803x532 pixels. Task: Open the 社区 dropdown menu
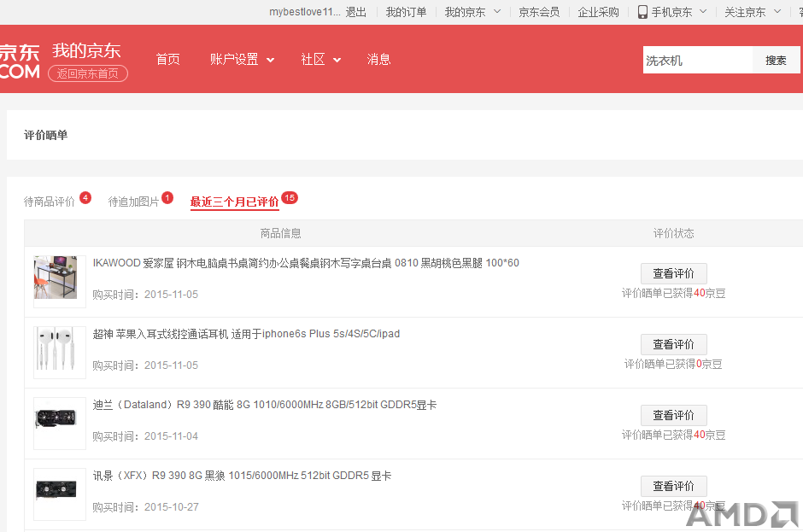coord(321,60)
